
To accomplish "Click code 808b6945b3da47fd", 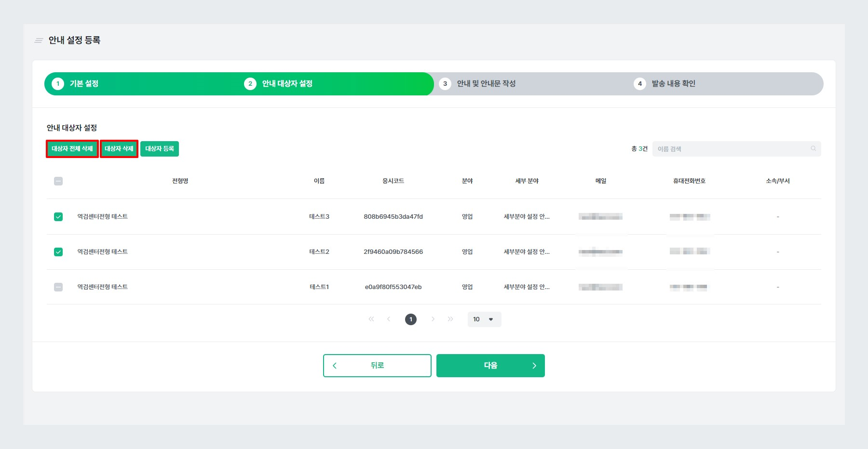I will coord(393,217).
